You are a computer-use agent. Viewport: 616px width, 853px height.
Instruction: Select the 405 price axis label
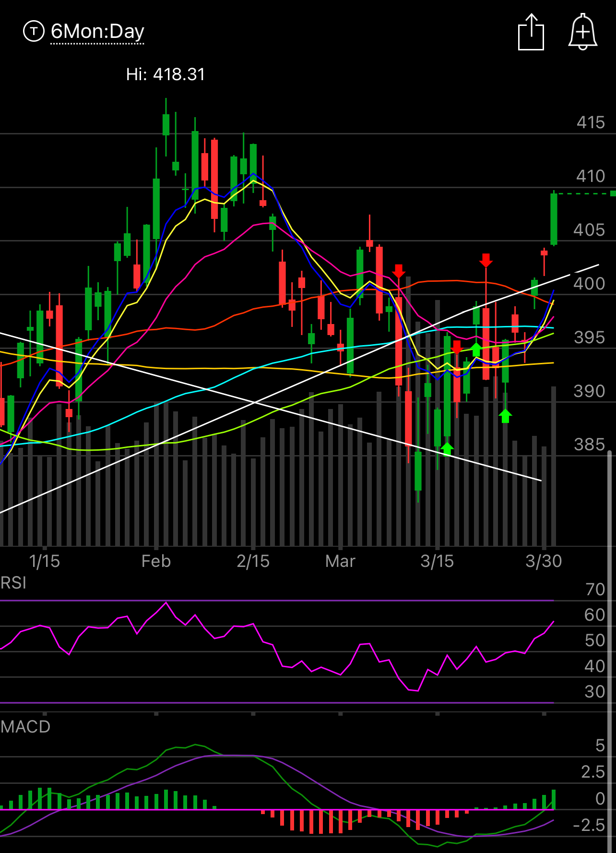590,230
